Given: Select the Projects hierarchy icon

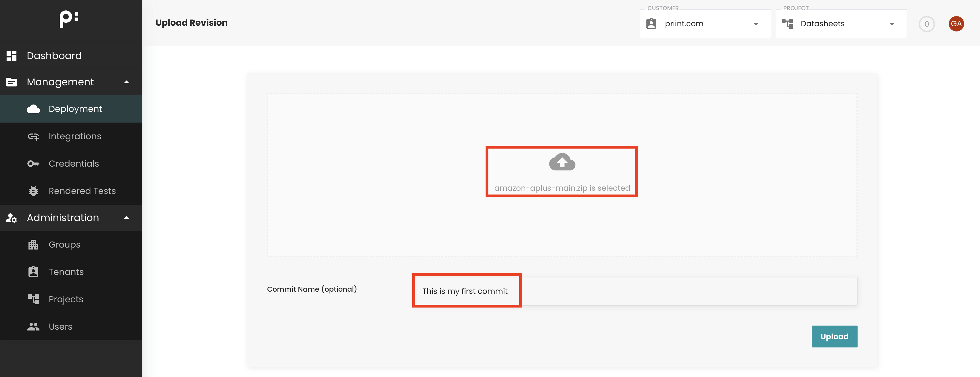Looking at the screenshot, I should click(33, 299).
